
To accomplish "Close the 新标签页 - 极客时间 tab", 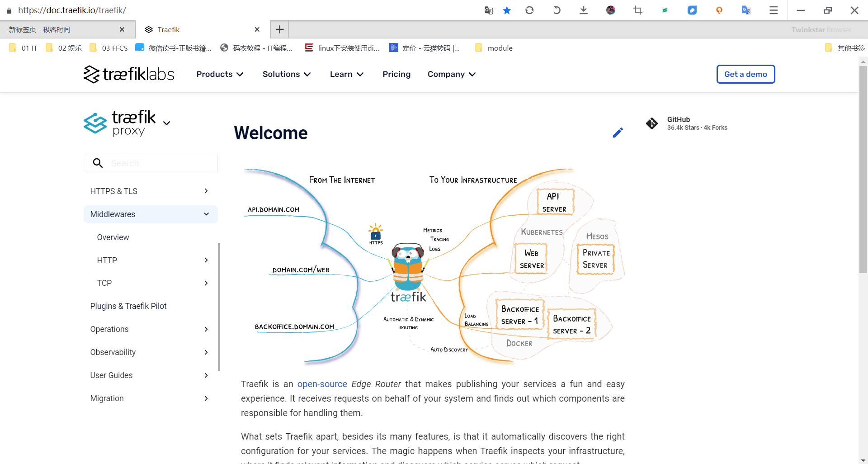I will pos(122,29).
